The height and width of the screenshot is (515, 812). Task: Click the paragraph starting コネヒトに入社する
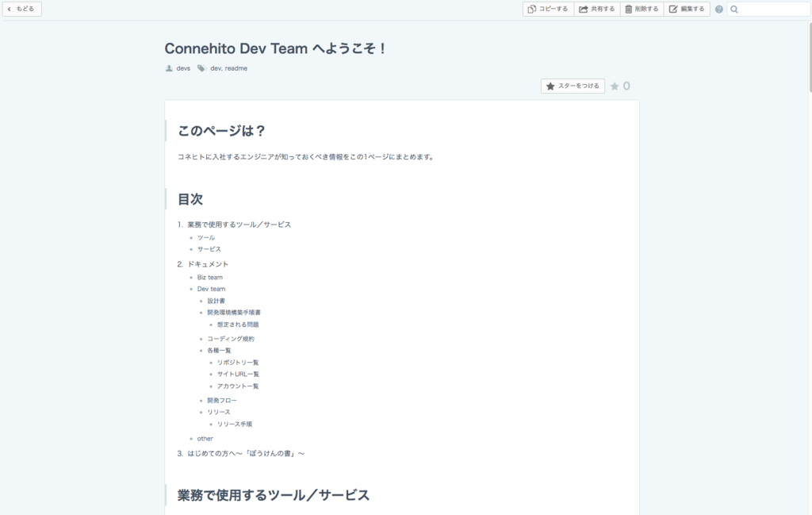pyautogui.click(x=305, y=157)
